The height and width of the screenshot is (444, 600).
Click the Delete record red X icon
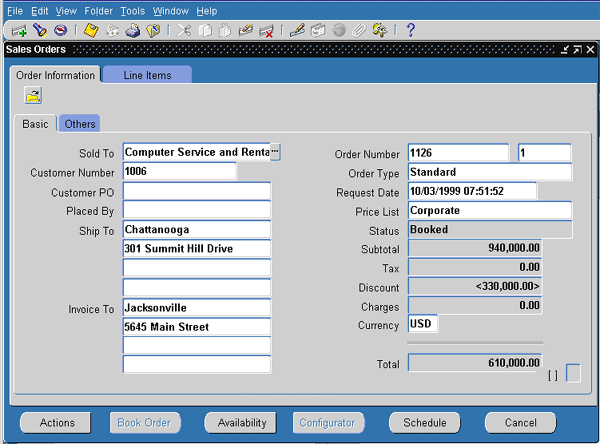(267, 30)
